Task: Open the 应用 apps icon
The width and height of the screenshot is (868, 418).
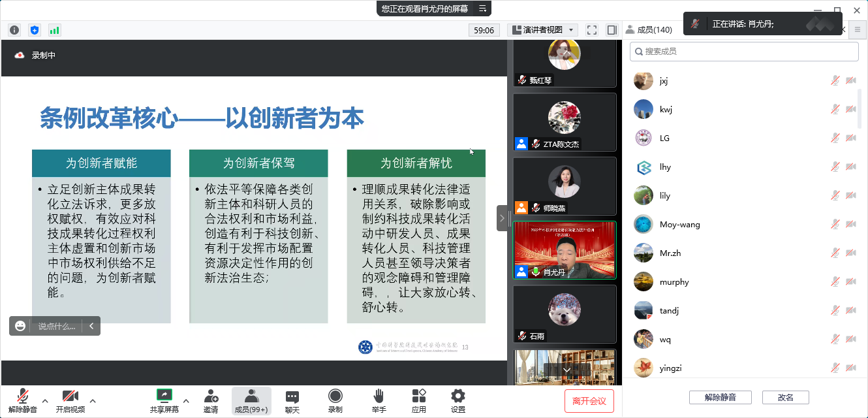Action: [419, 401]
